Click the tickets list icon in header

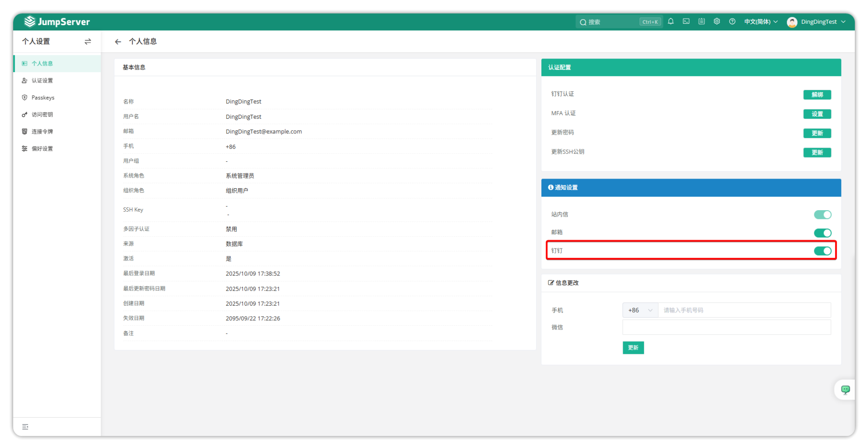(x=701, y=22)
